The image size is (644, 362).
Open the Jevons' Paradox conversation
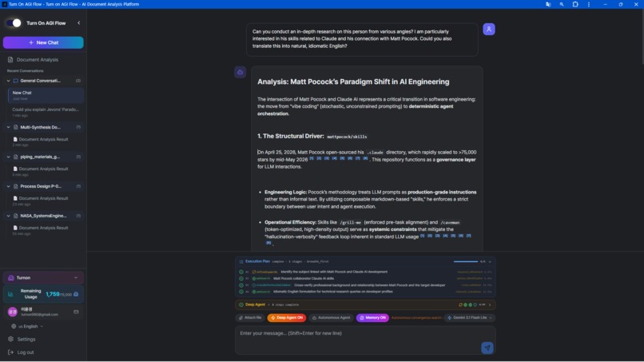coord(46,112)
